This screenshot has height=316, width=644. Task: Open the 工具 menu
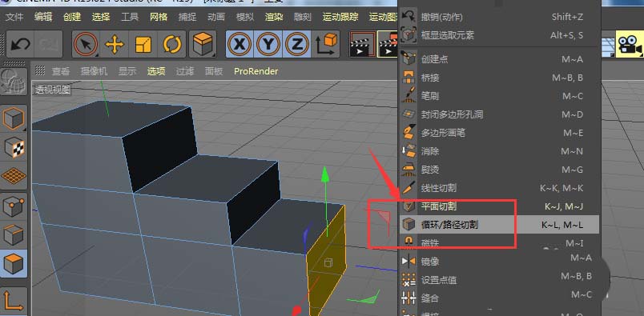coord(130,17)
